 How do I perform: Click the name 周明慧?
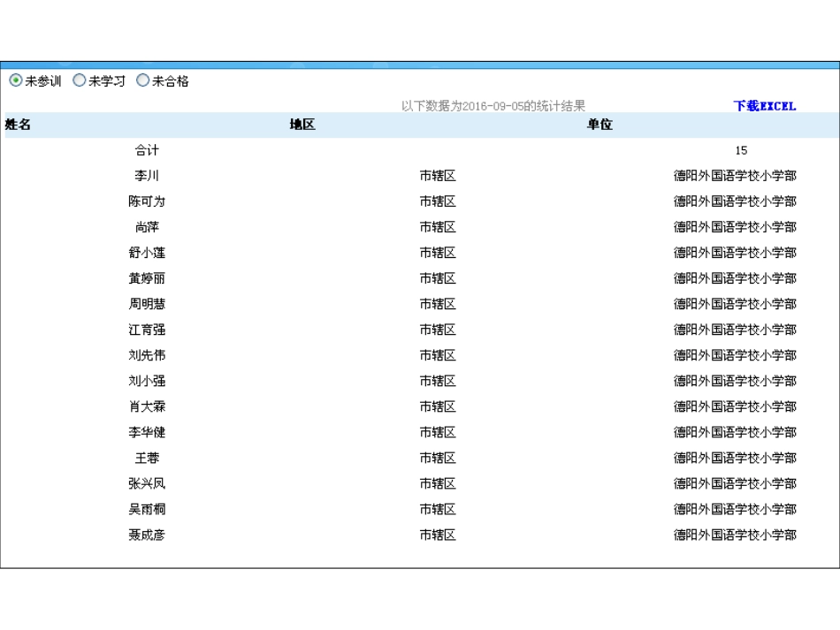(x=147, y=304)
